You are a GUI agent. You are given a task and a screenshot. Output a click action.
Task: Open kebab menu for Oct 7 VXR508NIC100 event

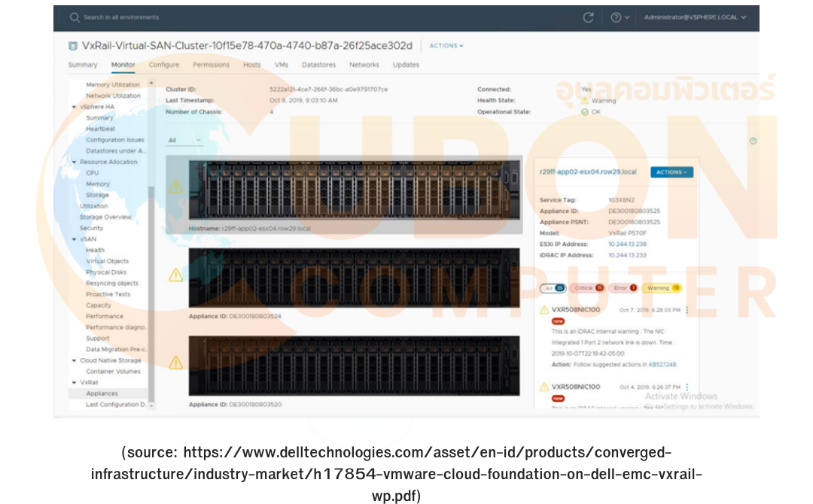point(687,310)
